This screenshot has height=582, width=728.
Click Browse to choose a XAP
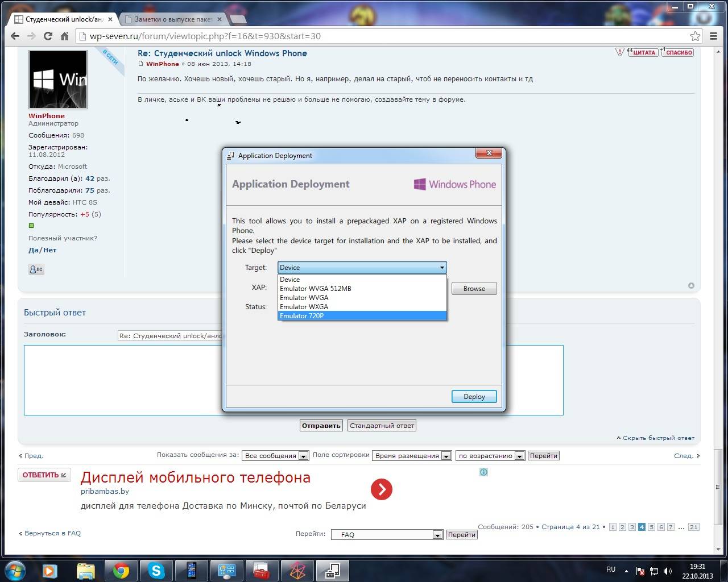(474, 288)
